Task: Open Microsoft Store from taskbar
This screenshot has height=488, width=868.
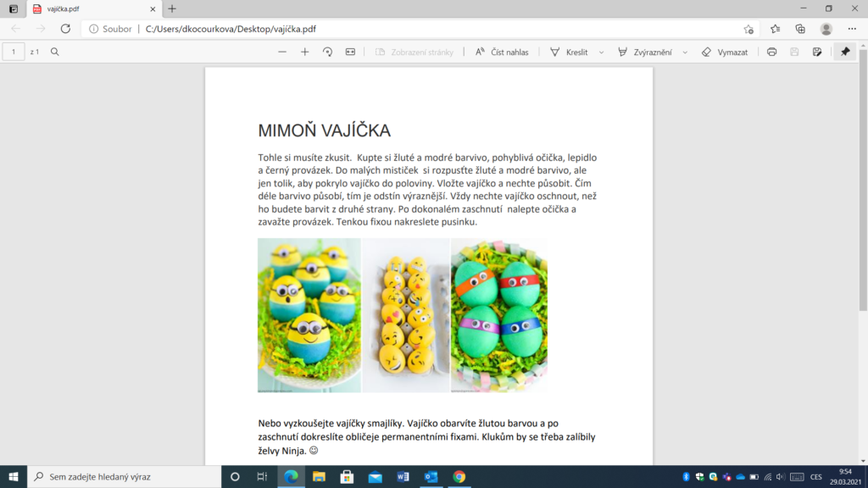Action: pyautogui.click(x=347, y=476)
